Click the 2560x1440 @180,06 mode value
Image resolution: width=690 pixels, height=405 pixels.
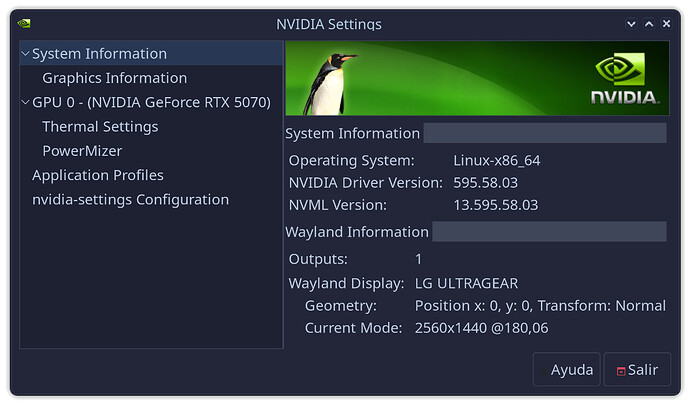pyautogui.click(x=481, y=328)
